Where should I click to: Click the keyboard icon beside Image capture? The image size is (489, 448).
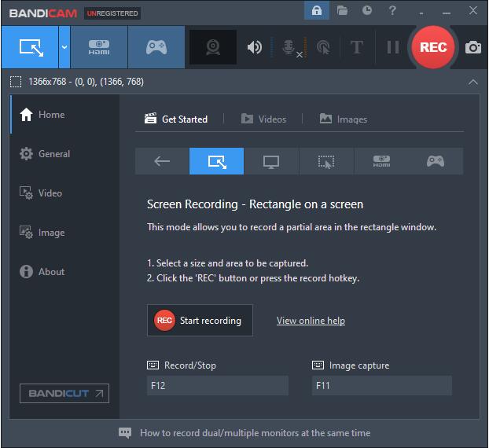pyautogui.click(x=318, y=365)
